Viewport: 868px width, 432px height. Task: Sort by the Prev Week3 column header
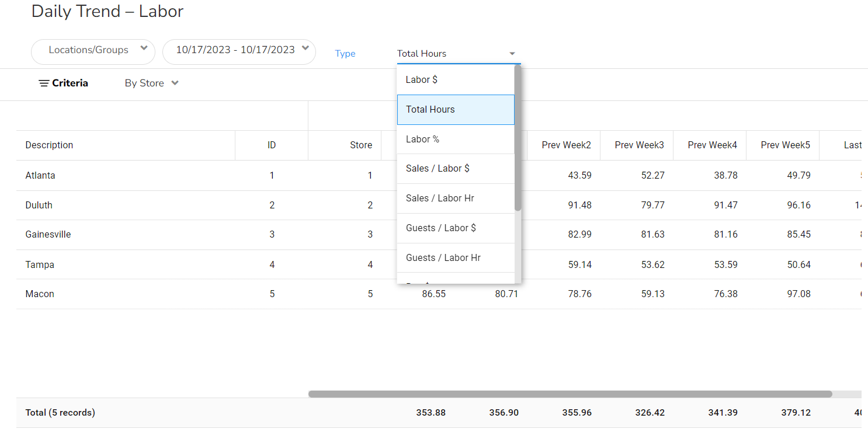click(639, 145)
